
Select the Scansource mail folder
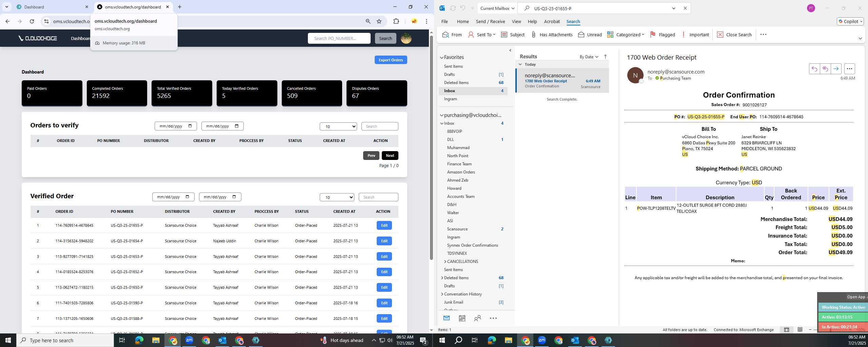(x=457, y=229)
